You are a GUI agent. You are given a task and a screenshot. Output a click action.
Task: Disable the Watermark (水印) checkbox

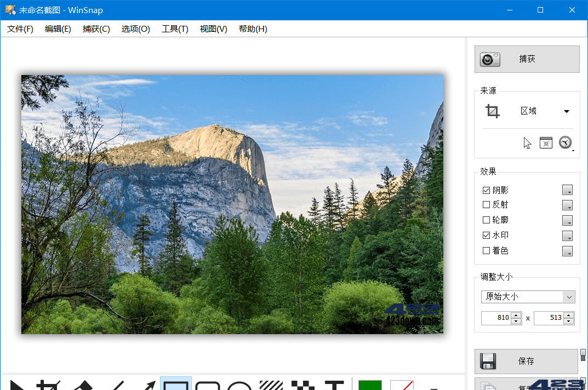click(x=487, y=235)
